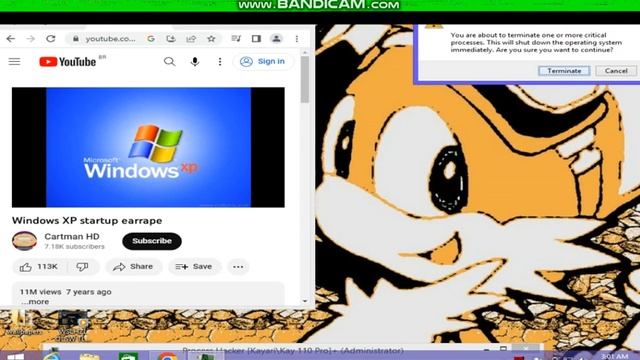Click the install app icon in address bar

coord(171,39)
